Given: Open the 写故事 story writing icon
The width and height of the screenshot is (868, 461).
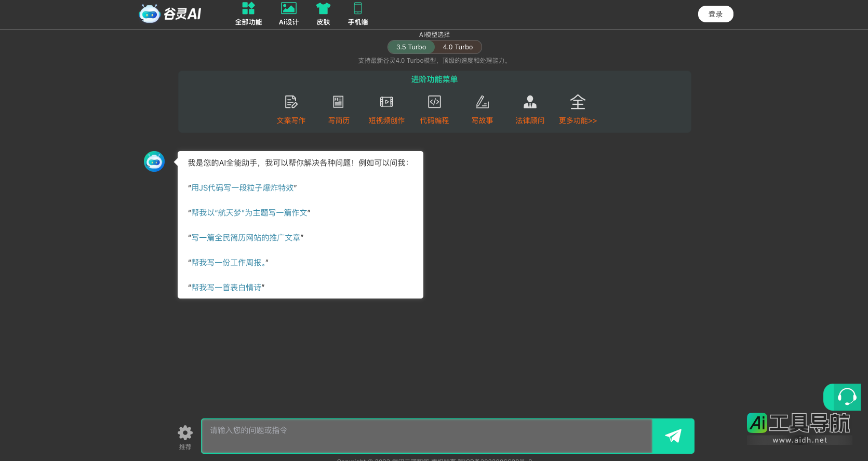Looking at the screenshot, I should pos(482,102).
